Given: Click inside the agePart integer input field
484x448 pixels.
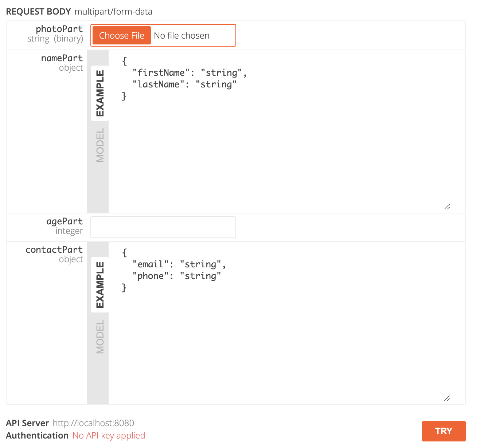Looking at the screenshot, I should click(x=163, y=227).
